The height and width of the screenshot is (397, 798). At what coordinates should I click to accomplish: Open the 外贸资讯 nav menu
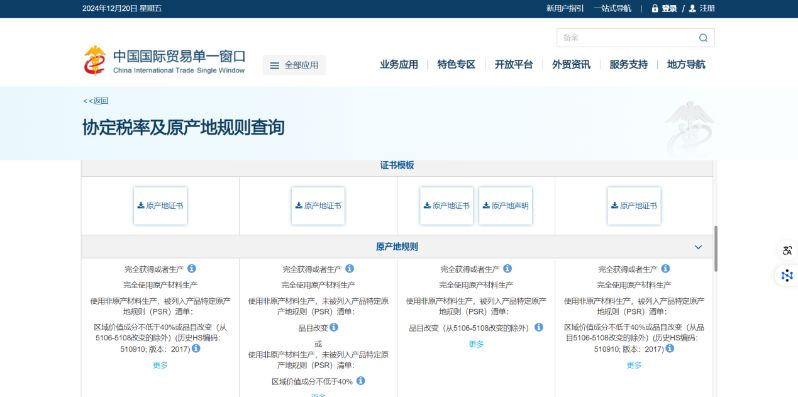click(571, 65)
